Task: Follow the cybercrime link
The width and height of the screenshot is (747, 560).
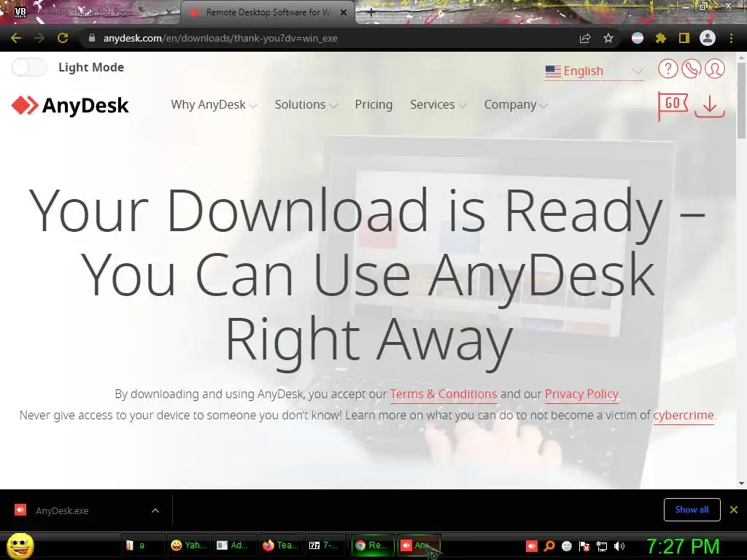Action: point(684,415)
